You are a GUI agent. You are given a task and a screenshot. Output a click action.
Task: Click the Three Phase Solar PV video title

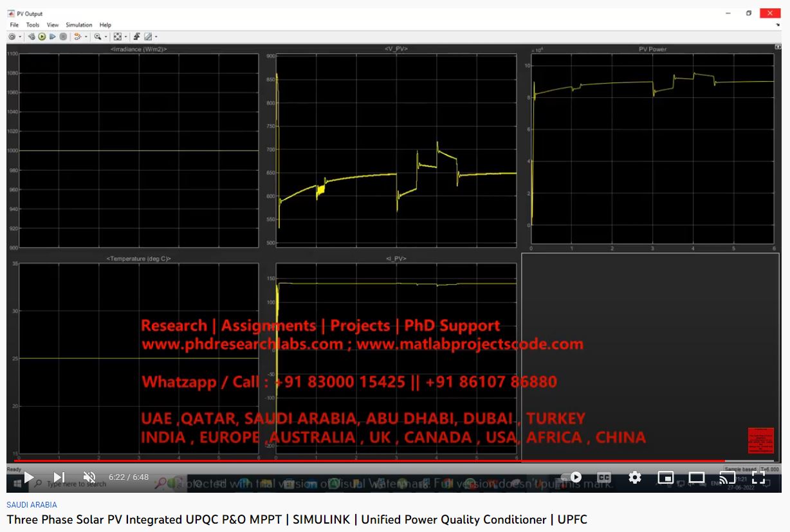point(297,519)
